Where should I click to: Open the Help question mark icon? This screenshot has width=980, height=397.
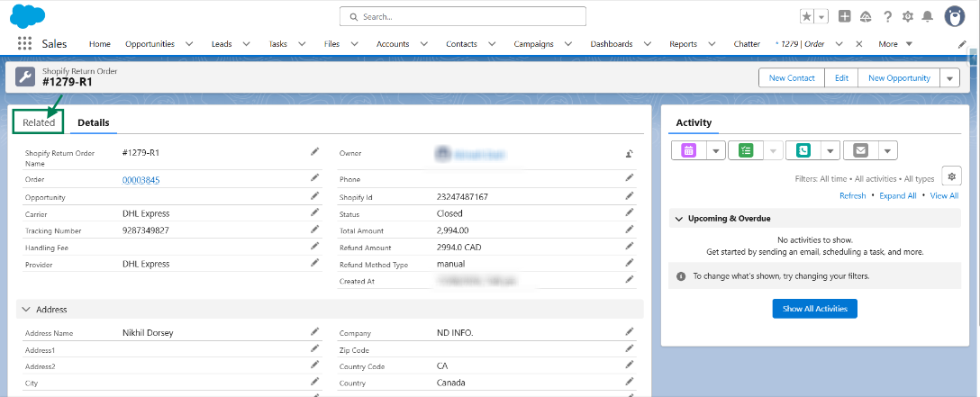(x=887, y=17)
